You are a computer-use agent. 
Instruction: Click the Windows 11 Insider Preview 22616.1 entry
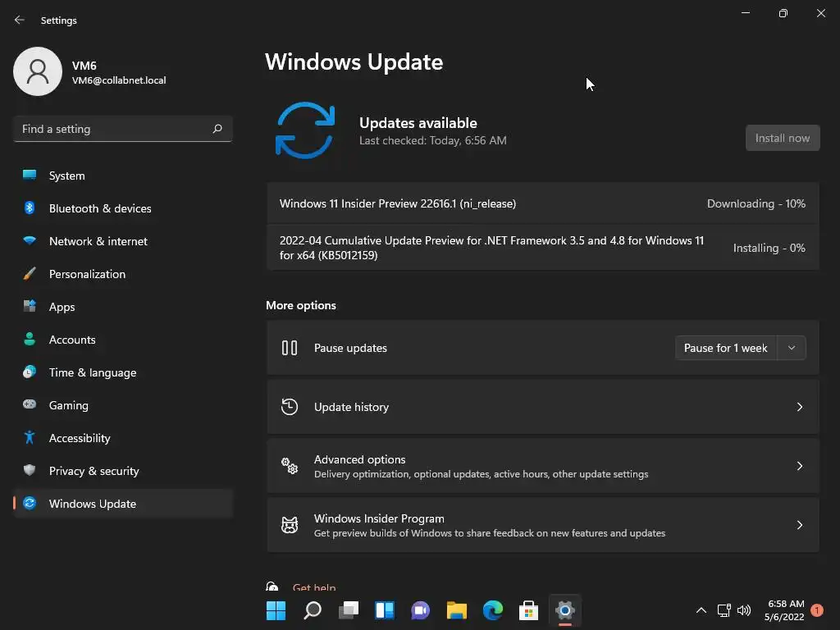pos(543,203)
